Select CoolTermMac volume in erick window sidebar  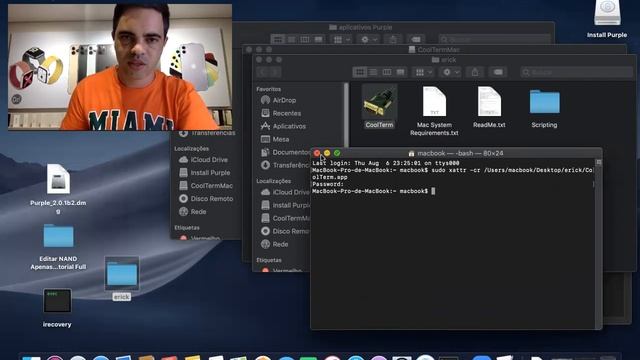[x=285, y=218]
